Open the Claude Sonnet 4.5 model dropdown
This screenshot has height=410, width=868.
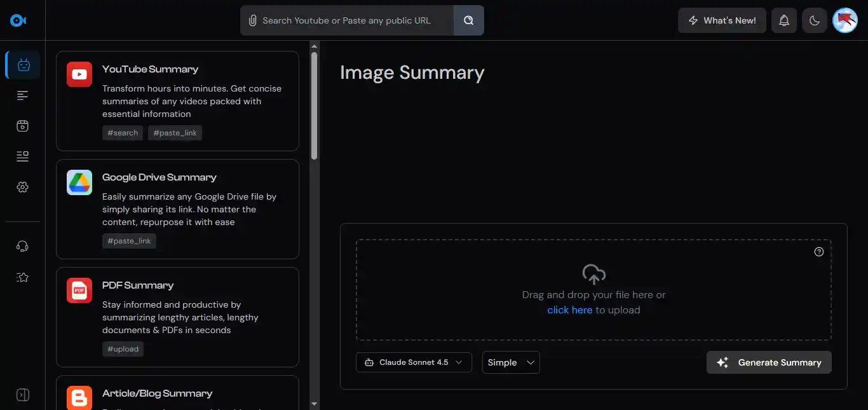click(x=414, y=362)
